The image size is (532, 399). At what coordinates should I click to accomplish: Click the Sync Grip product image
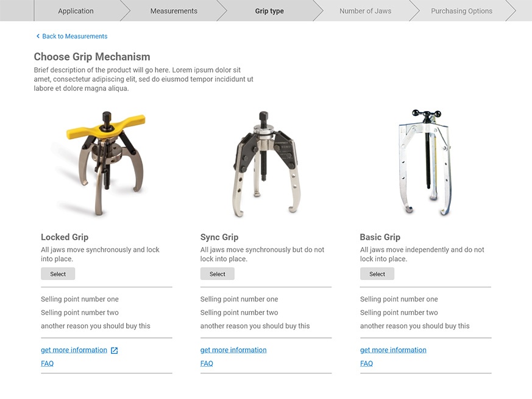pos(266,162)
